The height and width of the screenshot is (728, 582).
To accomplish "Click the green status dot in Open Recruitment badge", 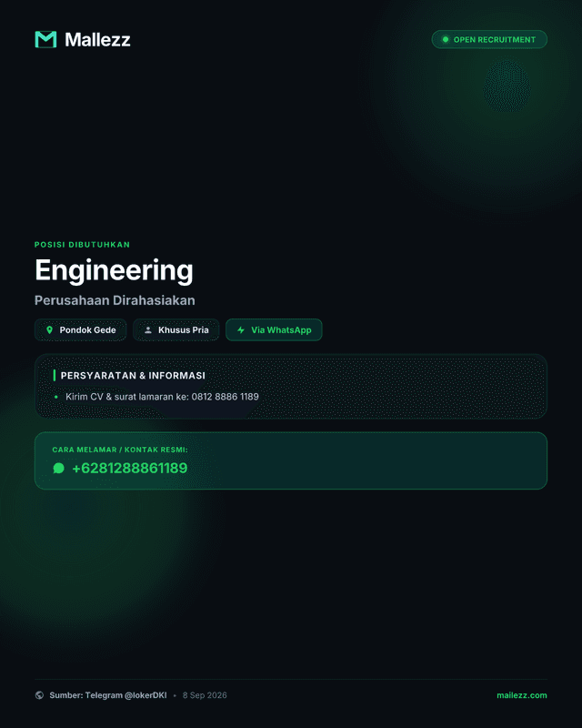I will [445, 39].
